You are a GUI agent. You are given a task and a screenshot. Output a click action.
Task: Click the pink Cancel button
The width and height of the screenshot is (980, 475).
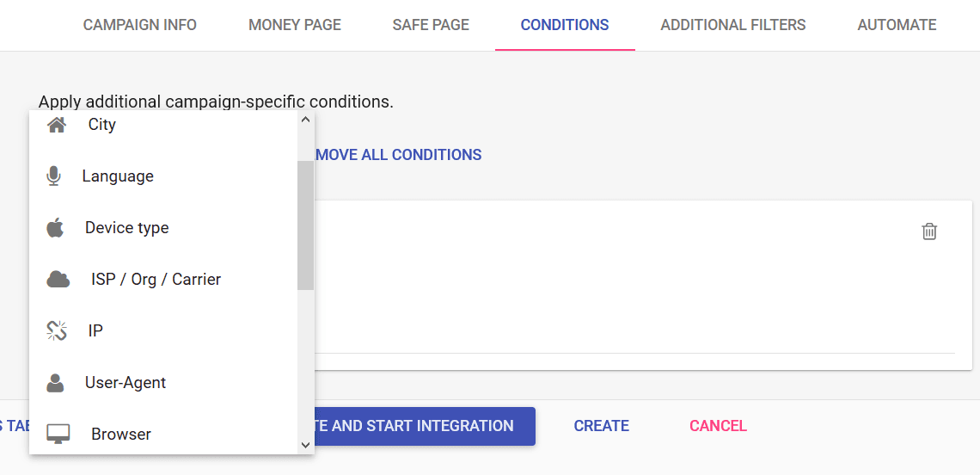click(718, 426)
